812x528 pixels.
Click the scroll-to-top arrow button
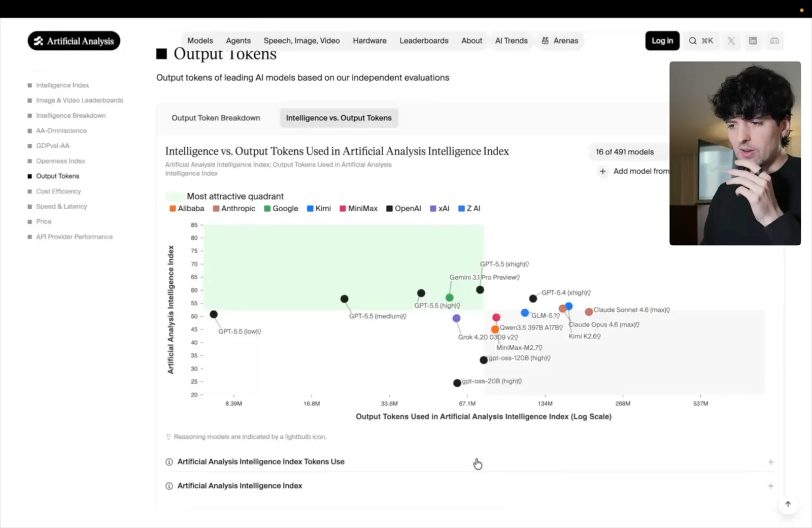(x=788, y=504)
